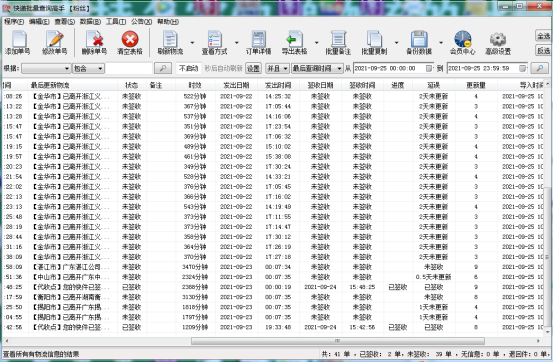Sort by the 更新量 column header

(476, 85)
